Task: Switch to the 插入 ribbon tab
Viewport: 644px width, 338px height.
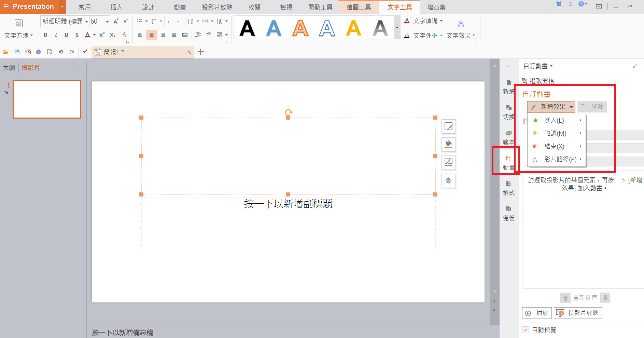Action: [x=116, y=7]
